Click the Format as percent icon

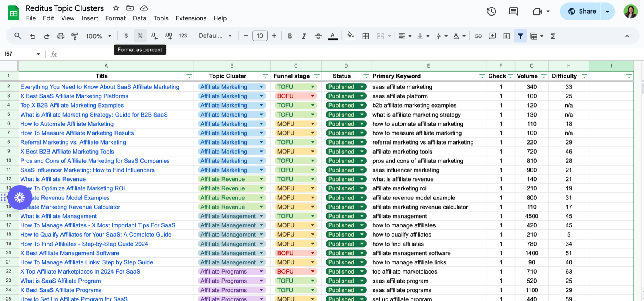pos(140,36)
